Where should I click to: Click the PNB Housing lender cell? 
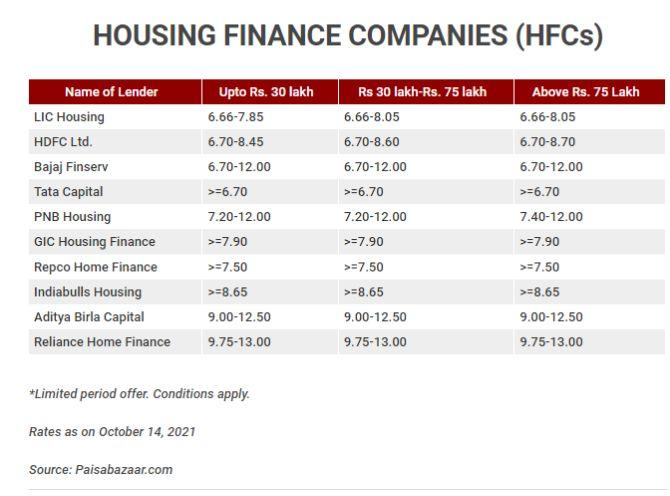tap(72, 217)
